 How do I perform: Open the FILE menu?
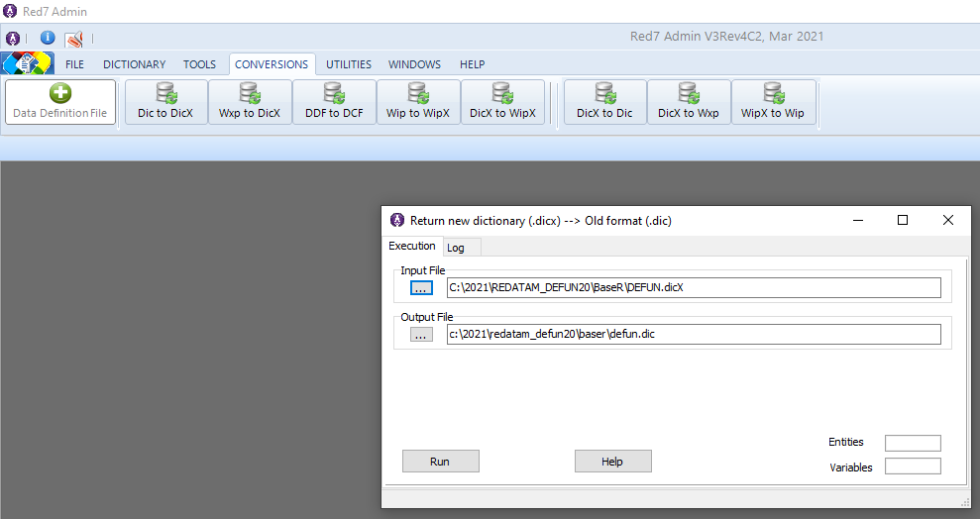click(x=74, y=64)
